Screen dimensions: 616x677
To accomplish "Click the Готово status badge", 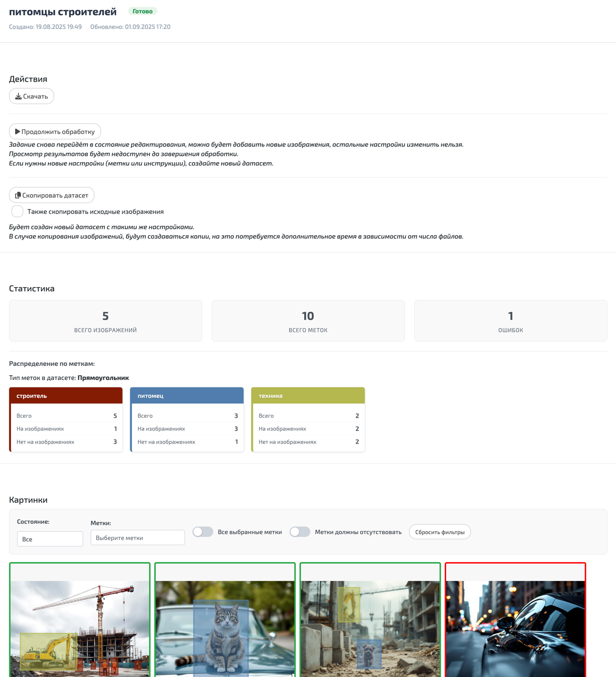I will 142,11.
